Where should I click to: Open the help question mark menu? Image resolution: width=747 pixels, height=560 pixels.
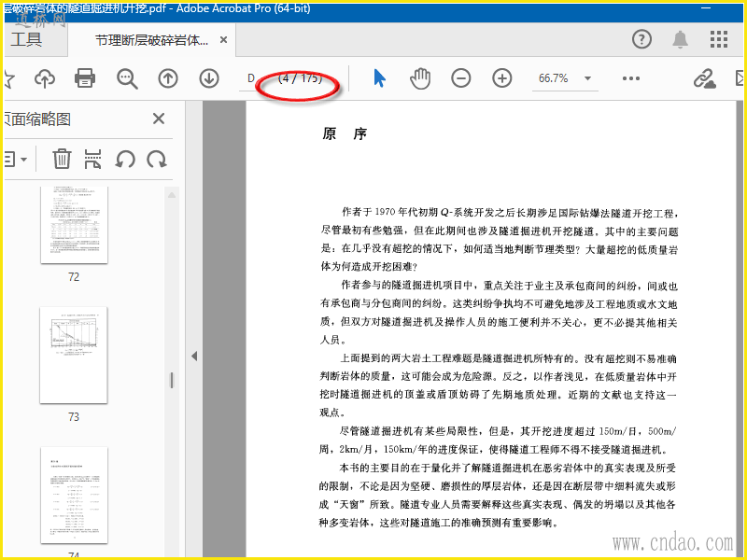[x=641, y=39]
